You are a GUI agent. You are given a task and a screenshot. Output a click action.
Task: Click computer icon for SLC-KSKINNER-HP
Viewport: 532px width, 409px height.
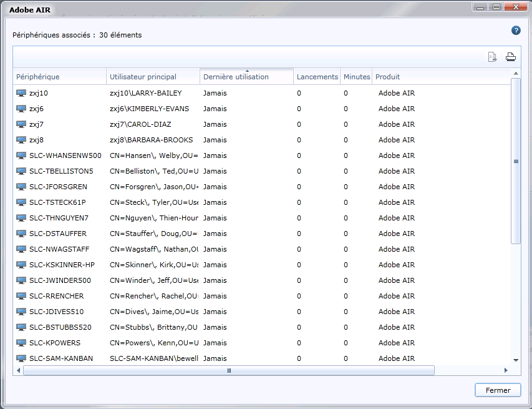pyautogui.click(x=21, y=265)
